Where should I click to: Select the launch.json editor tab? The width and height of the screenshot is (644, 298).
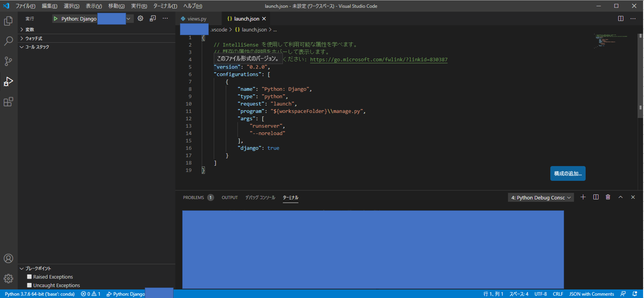tap(246, 19)
